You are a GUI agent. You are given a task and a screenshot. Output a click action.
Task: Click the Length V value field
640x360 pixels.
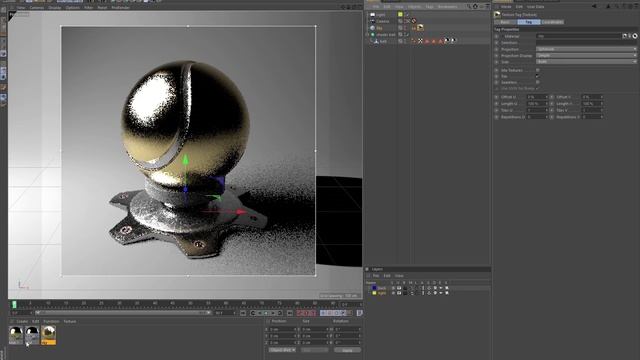591,104
